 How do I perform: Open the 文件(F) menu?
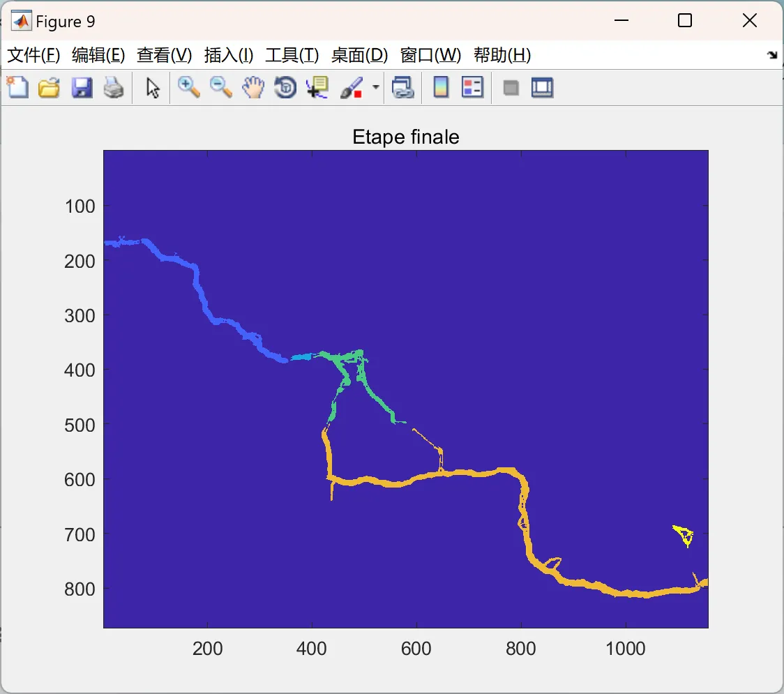tap(33, 55)
